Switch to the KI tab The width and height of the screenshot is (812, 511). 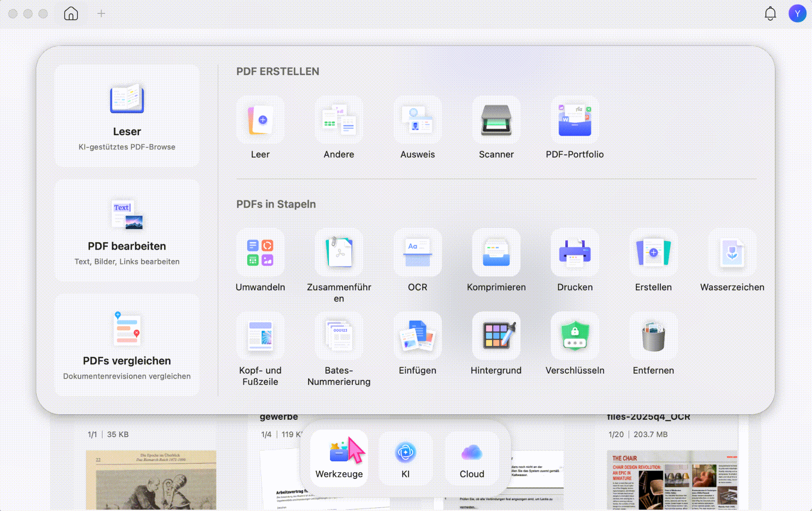[406, 459]
